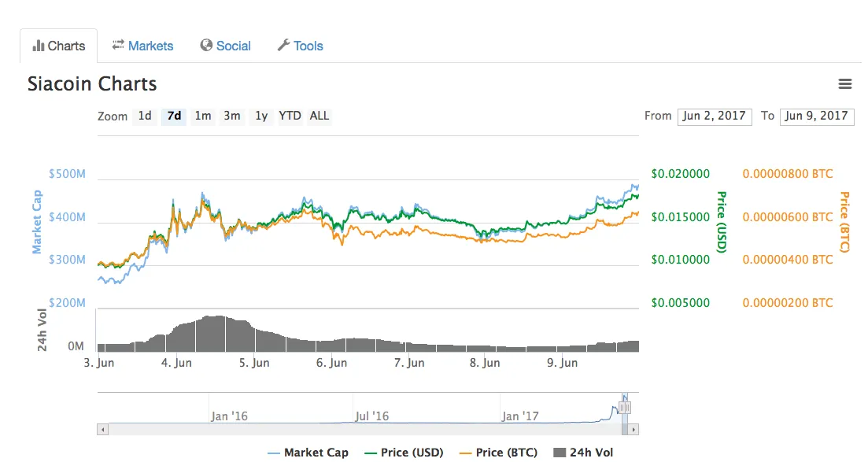Click the 5. Jun x-axis label

(254, 363)
